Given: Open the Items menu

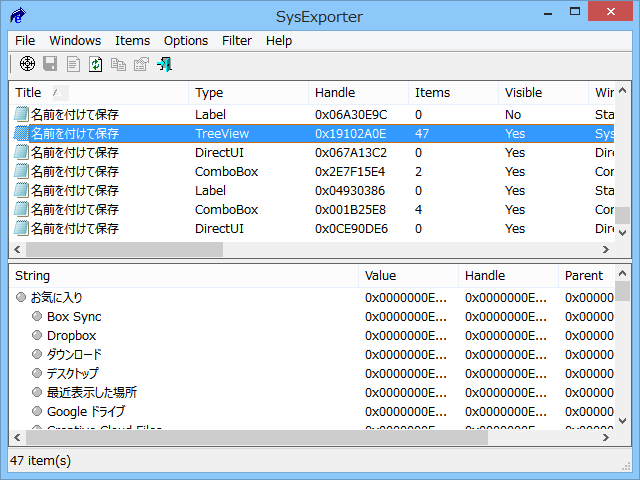Looking at the screenshot, I should click(x=132, y=41).
